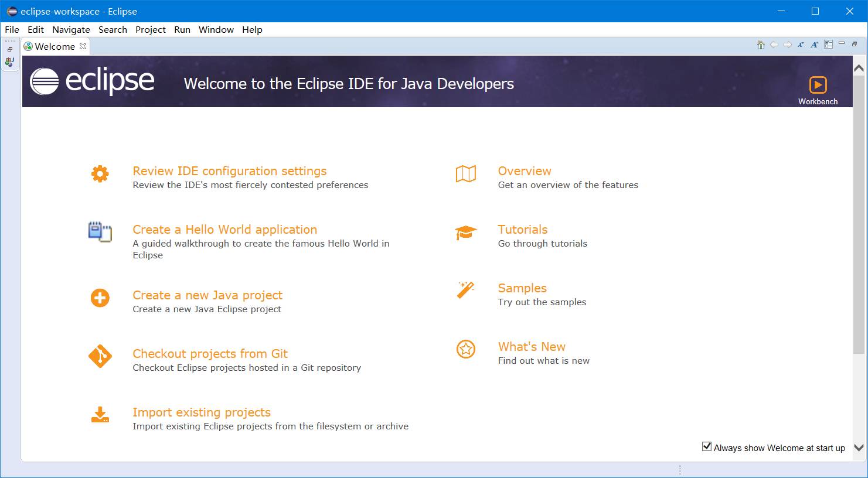Open the Navigate menu
Viewport: 868px width, 478px height.
tap(71, 29)
